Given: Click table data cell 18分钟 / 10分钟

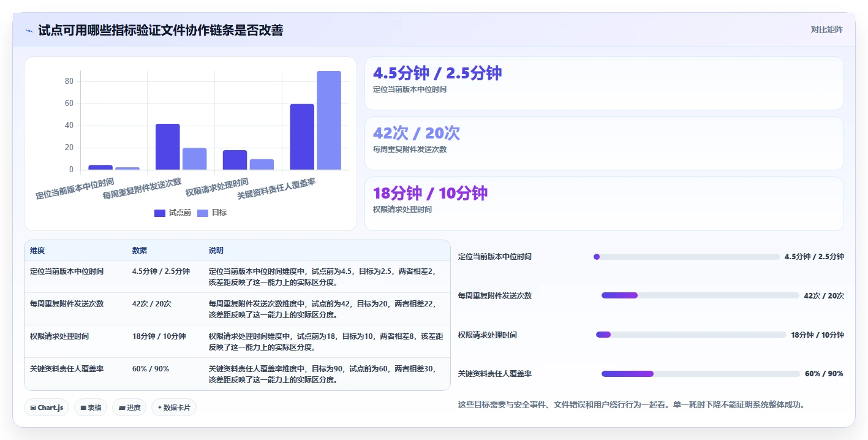Looking at the screenshot, I should pyautogui.click(x=159, y=336).
